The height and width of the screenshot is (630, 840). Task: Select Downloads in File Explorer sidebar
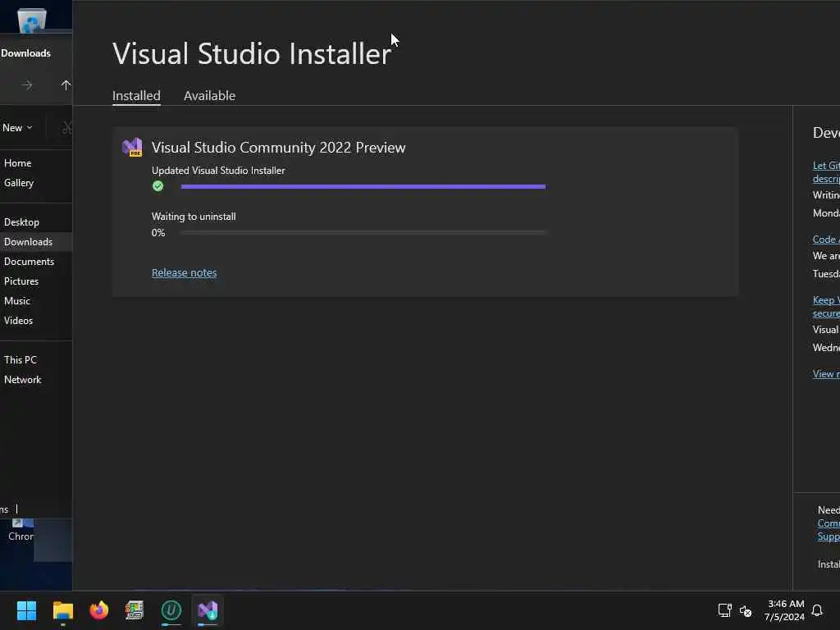(x=36, y=242)
